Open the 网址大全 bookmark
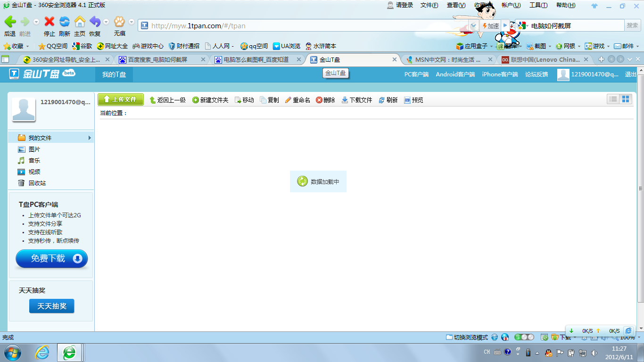The width and height of the screenshot is (644, 362). [112, 46]
